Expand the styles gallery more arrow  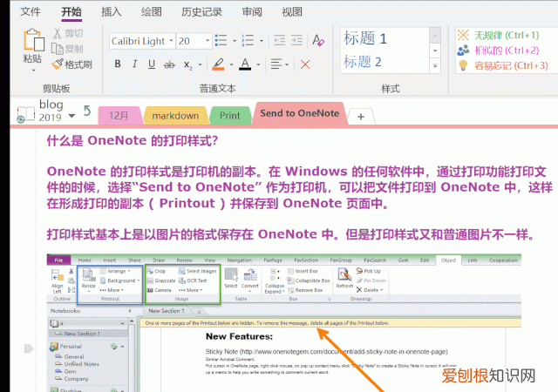click(435, 66)
